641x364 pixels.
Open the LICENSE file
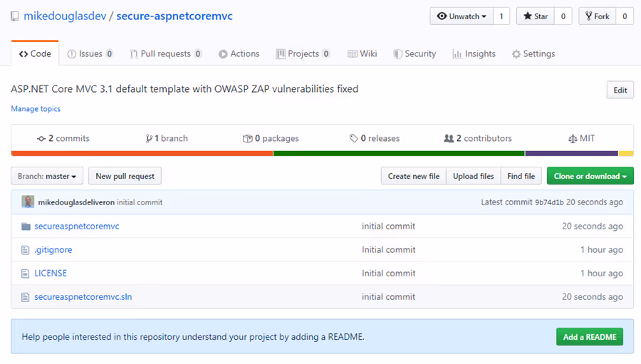pyautogui.click(x=51, y=274)
